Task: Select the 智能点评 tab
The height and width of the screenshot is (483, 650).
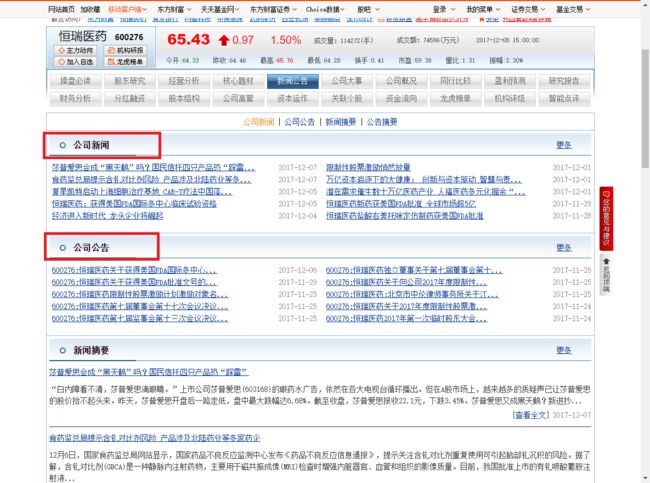Action: pos(564,99)
